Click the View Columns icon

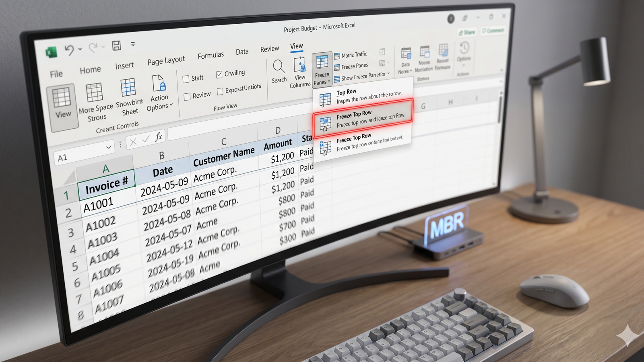[300, 65]
